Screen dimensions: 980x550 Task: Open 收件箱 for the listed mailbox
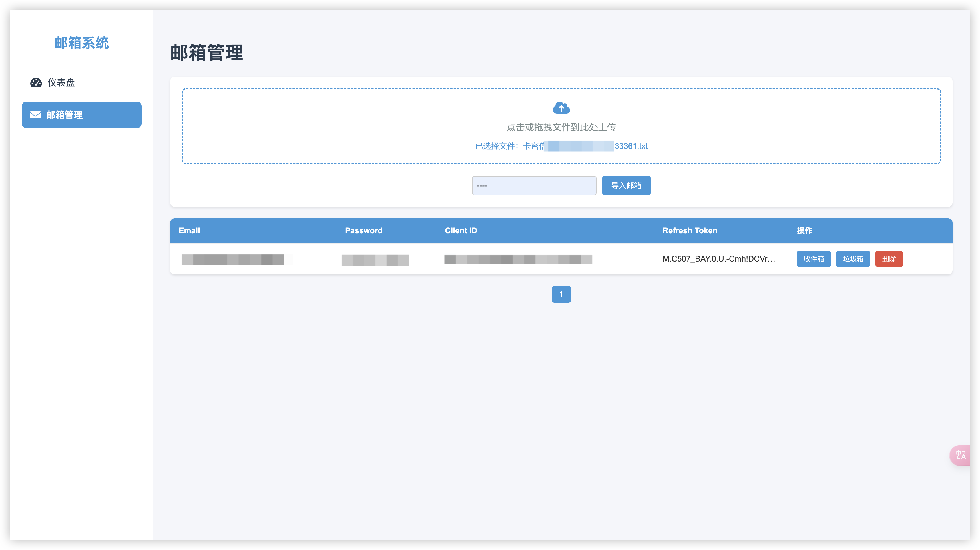(813, 259)
